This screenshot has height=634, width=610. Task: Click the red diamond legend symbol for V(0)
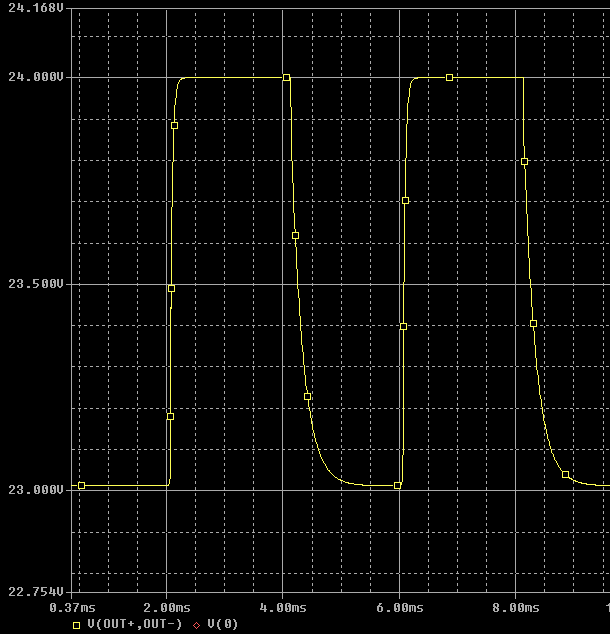click(x=197, y=625)
